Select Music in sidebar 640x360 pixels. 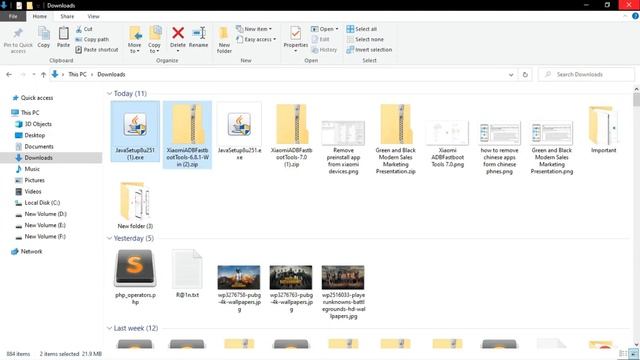(27, 169)
